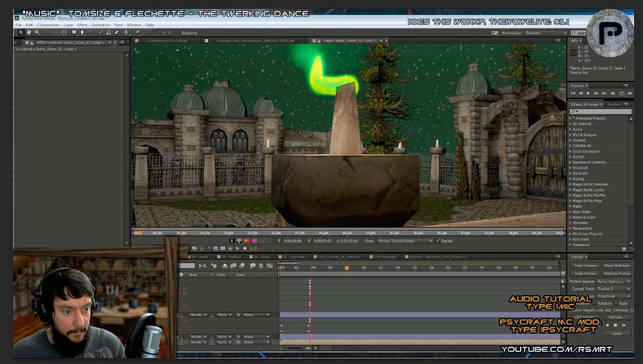Expand the Color Correction effects category

[x=571, y=151]
